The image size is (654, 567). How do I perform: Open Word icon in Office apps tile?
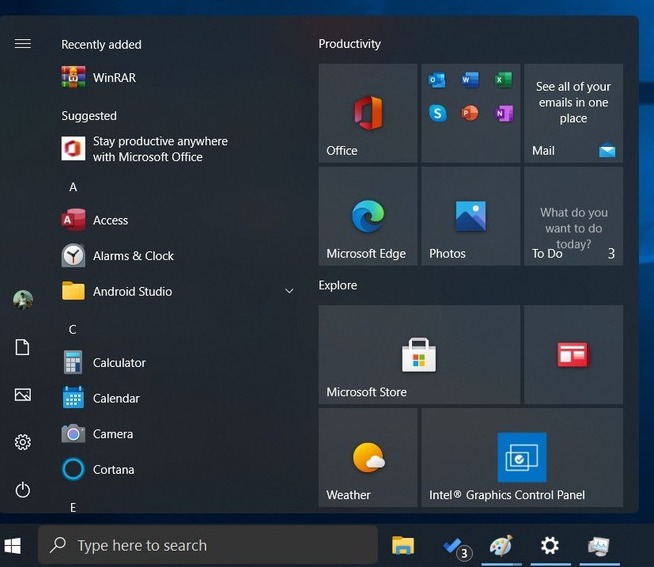[470, 80]
